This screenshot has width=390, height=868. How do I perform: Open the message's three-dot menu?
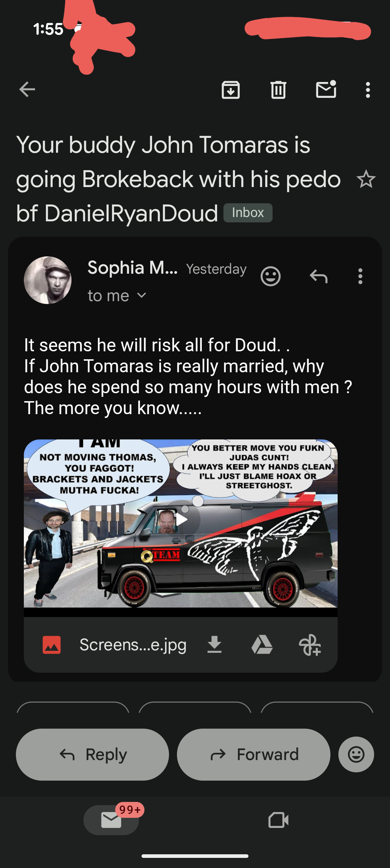(x=360, y=276)
